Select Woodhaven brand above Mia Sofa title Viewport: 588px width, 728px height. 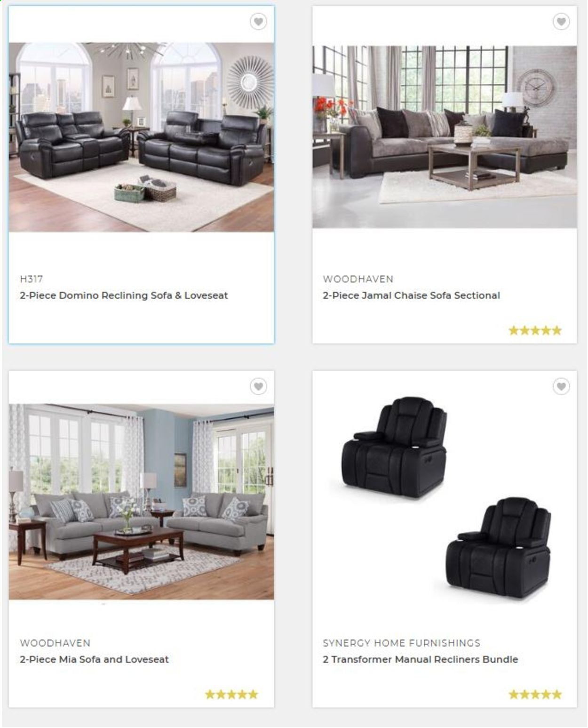pos(55,643)
